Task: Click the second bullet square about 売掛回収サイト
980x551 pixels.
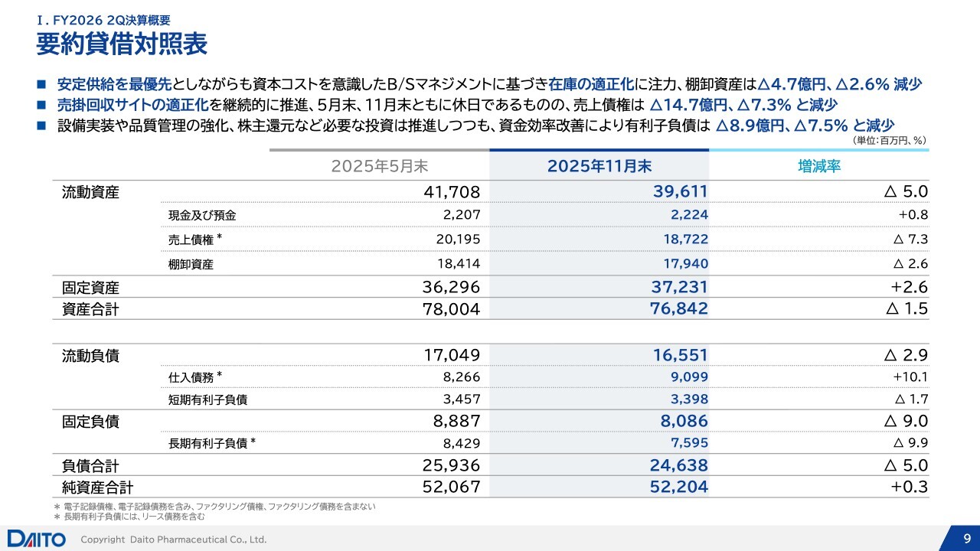Action: tap(41, 105)
